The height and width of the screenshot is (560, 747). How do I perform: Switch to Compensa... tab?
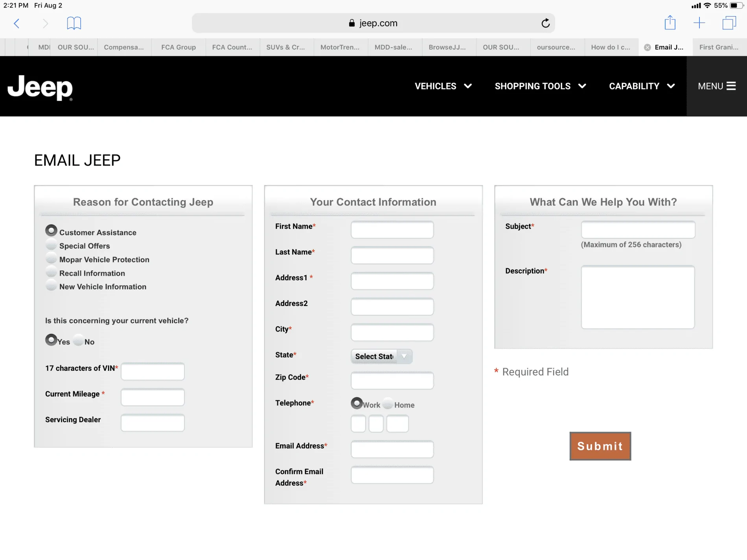124,47
